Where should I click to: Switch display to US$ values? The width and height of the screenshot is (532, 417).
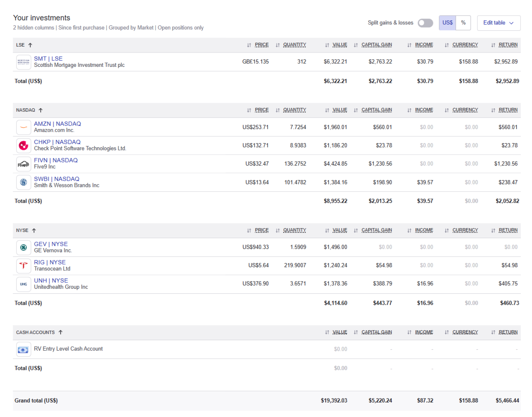[448, 23]
